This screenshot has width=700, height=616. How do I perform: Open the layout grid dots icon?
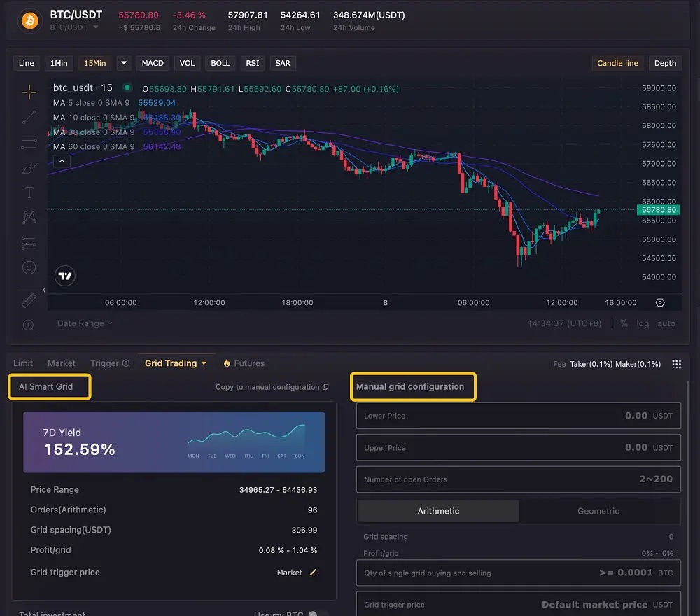[677, 364]
